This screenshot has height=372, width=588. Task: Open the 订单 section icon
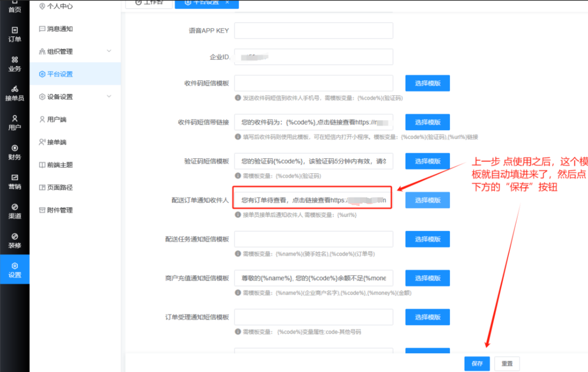(15, 30)
